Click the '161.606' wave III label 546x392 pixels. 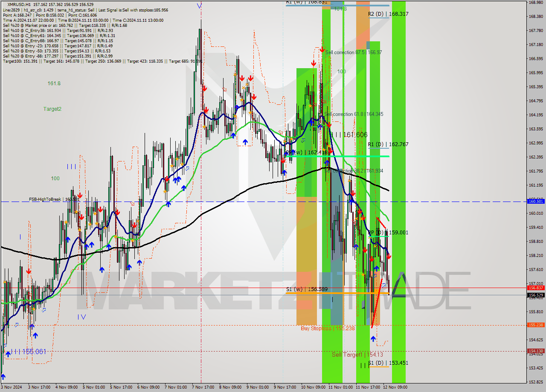[355, 135]
